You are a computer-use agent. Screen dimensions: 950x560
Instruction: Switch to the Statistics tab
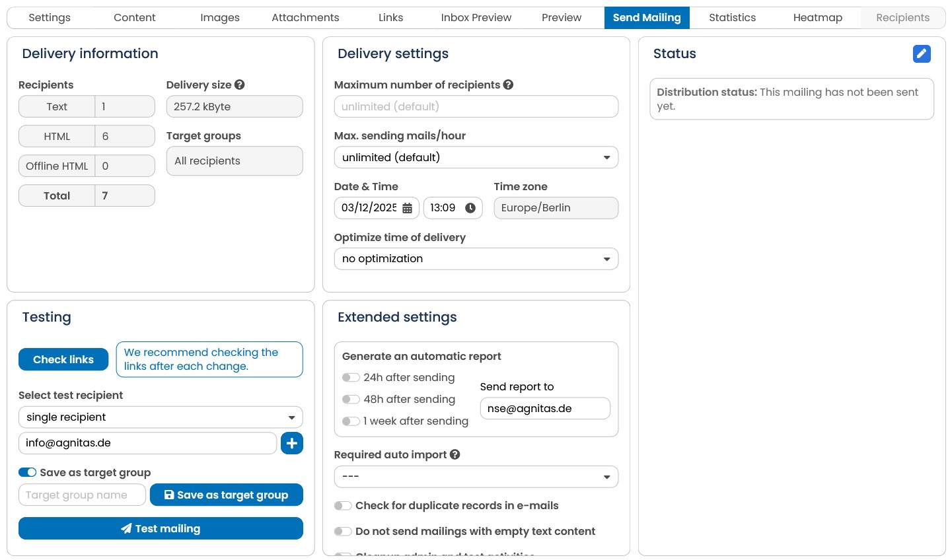click(732, 18)
